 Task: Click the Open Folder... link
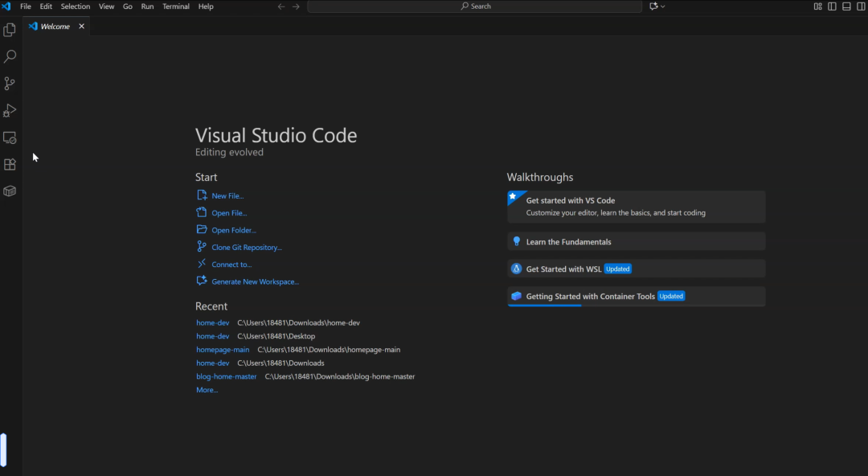click(234, 230)
